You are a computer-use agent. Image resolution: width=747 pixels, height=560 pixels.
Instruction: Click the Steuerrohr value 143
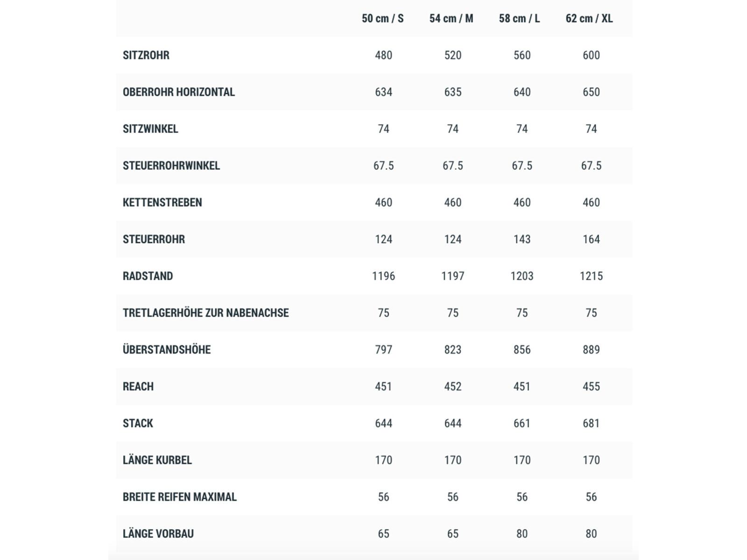pos(522,239)
